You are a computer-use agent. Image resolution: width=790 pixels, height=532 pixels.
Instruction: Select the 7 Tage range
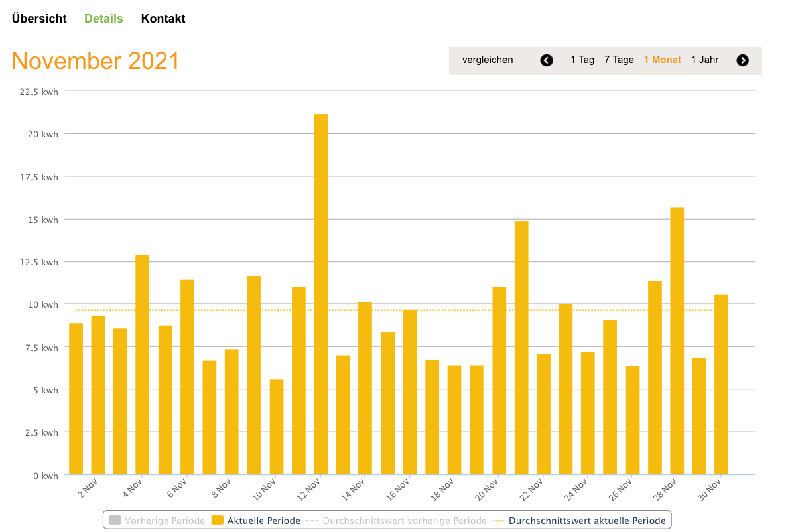[619, 60]
